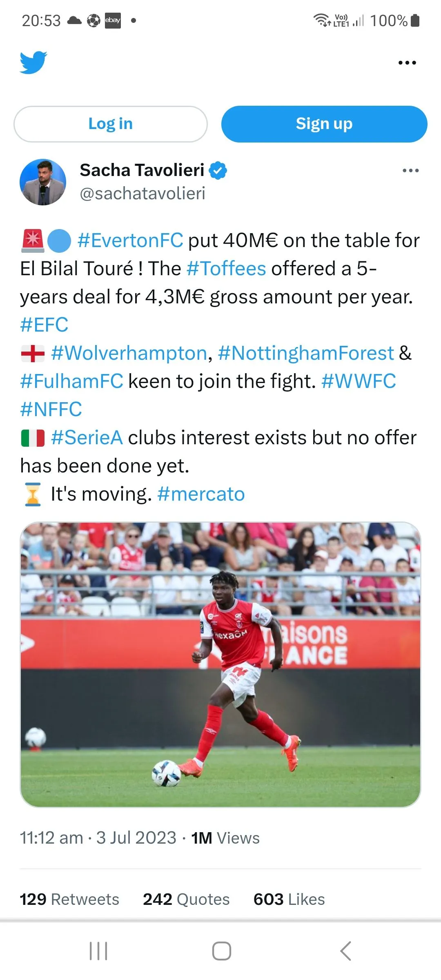The height and width of the screenshot is (980, 441).
Task: Tap the blue verified badge
Action: [x=218, y=171]
